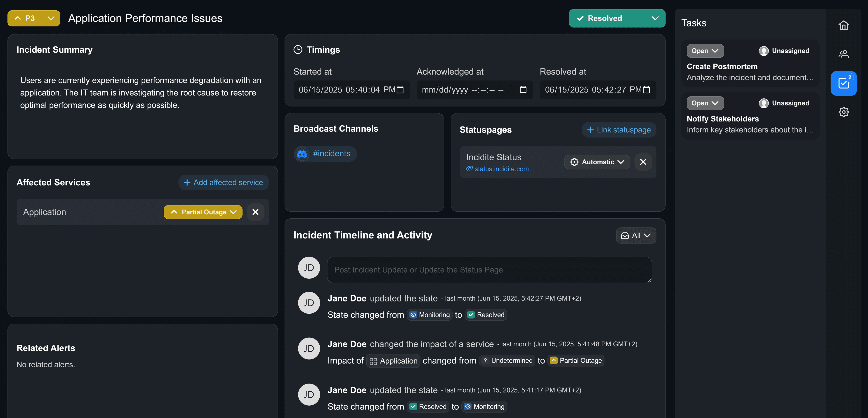Screen dimensions: 868x418
Task: Click Partial Outage badge in timeline entry
Action: pyautogui.click(x=576, y=361)
